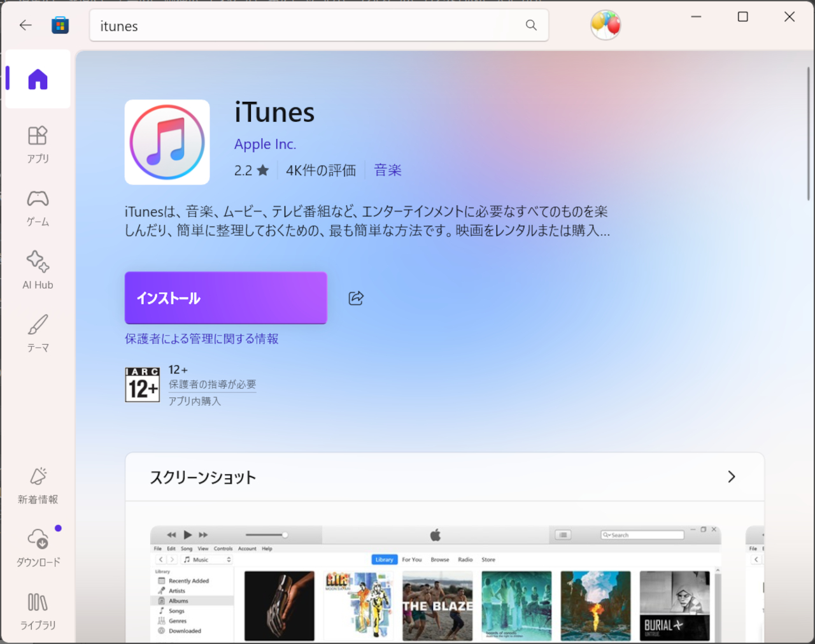This screenshot has height=644, width=815.
Task: Click the iTunes app logo
Action: click(x=167, y=142)
